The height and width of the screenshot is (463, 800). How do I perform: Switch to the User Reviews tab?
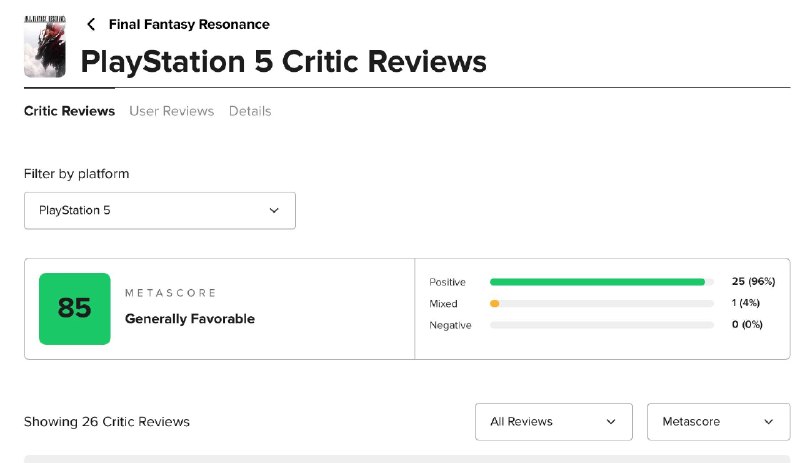[x=171, y=111]
